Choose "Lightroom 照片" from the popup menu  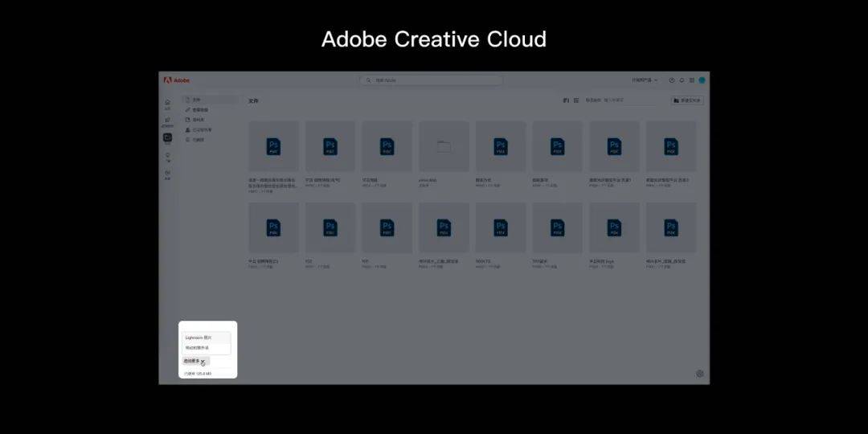tap(199, 338)
